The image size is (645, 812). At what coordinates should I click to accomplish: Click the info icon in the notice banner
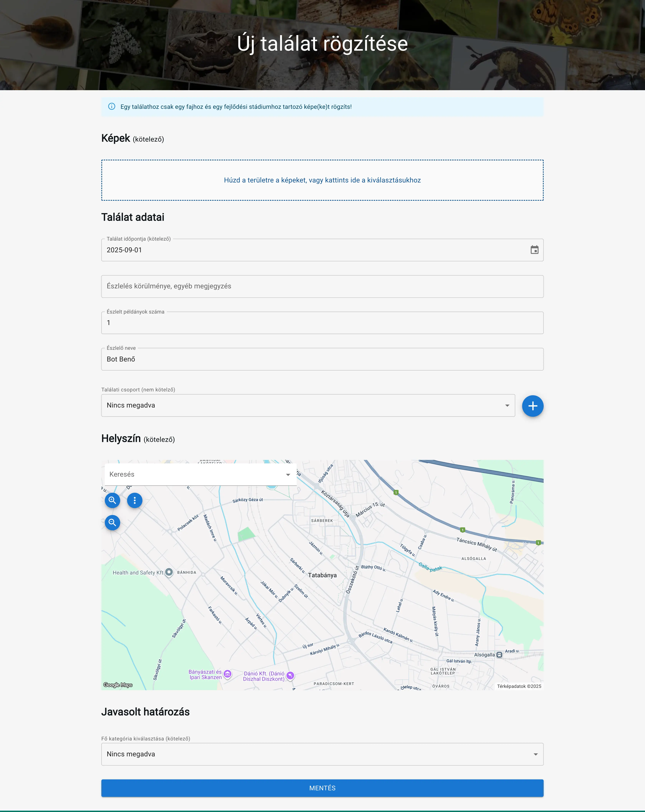pyautogui.click(x=112, y=106)
